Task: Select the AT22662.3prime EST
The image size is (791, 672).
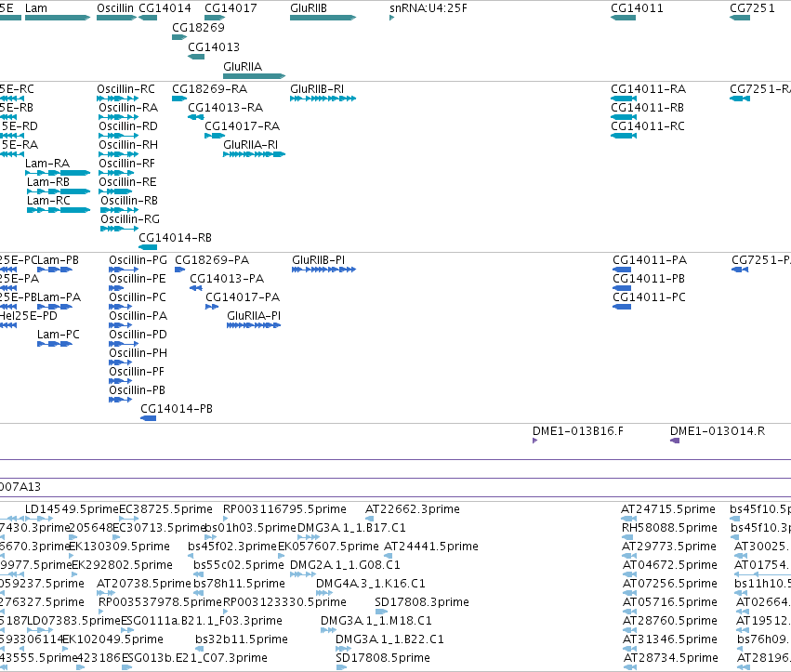Action: [x=369, y=519]
